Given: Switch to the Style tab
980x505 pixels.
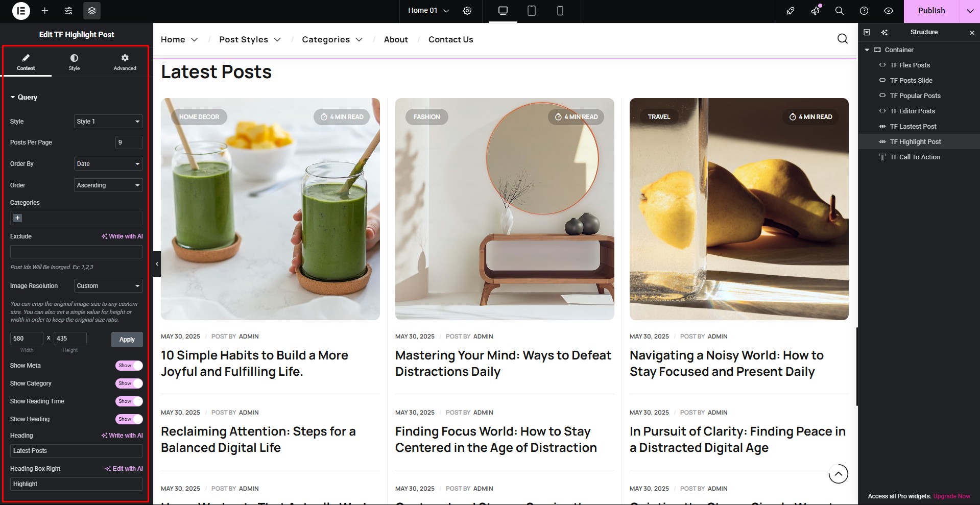Looking at the screenshot, I should click(x=75, y=62).
